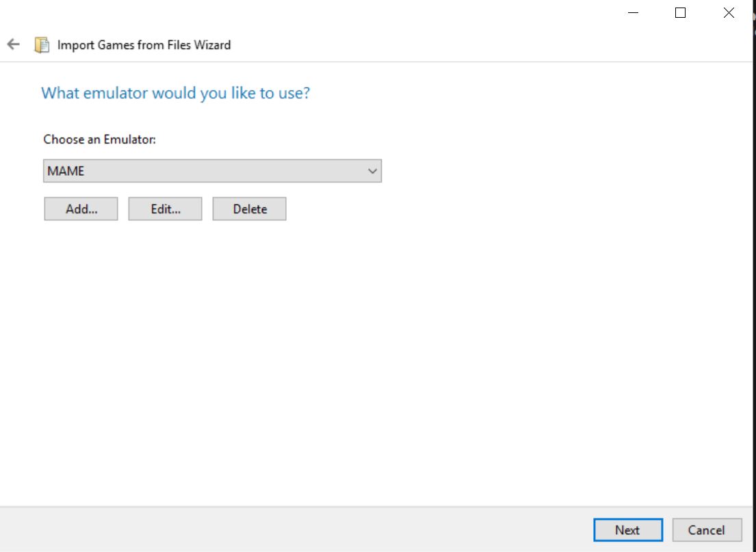The image size is (756, 552).
Task: Click the Add... emulator button
Action: point(81,209)
